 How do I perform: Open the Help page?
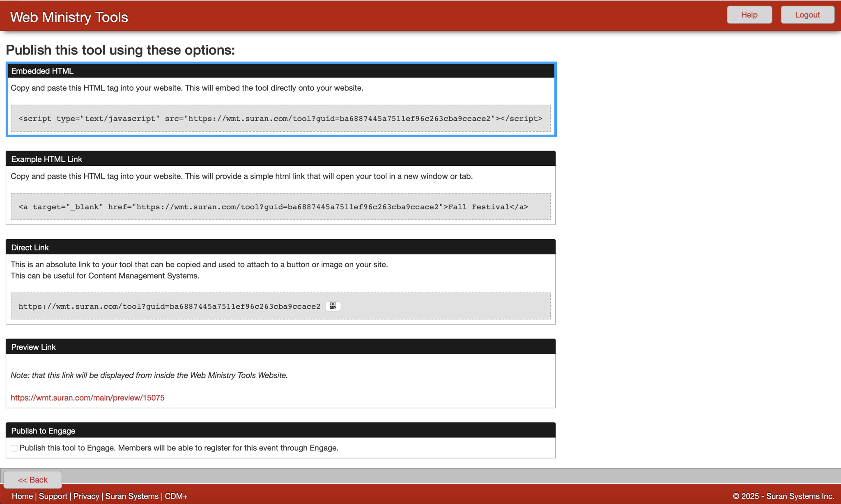tap(749, 15)
